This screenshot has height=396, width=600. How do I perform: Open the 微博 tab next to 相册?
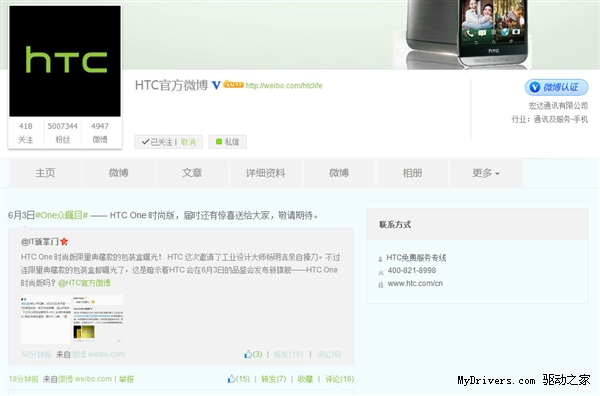pyautogui.click(x=339, y=173)
